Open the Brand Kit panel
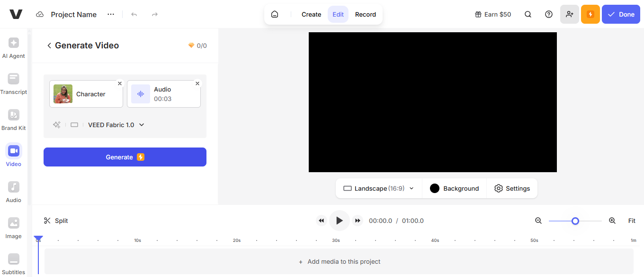 pyautogui.click(x=13, y=120)
